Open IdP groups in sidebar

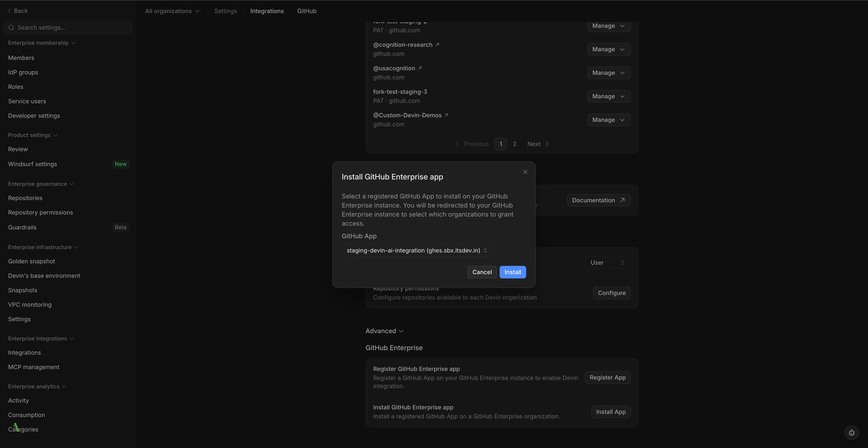pyautogui.click(x=23, y=72)
